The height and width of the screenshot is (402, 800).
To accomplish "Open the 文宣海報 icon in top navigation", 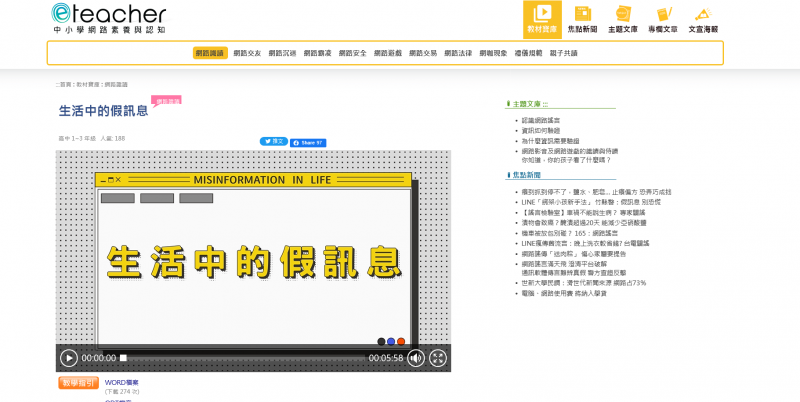I will (x=703, y=18).
